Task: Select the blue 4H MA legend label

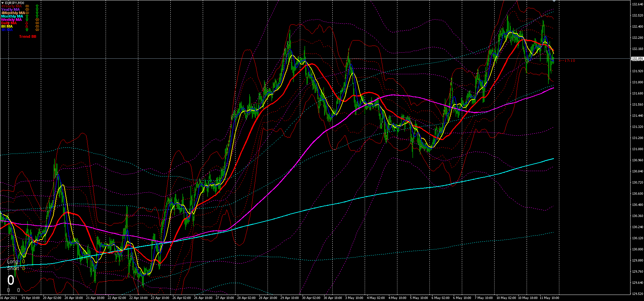Action: click(x=7, y=30)
